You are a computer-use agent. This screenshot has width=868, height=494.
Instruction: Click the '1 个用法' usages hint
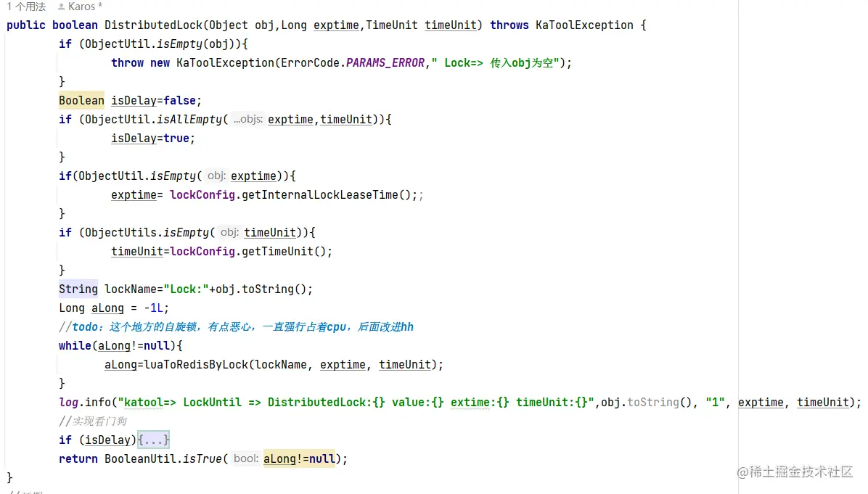(27, 7)
